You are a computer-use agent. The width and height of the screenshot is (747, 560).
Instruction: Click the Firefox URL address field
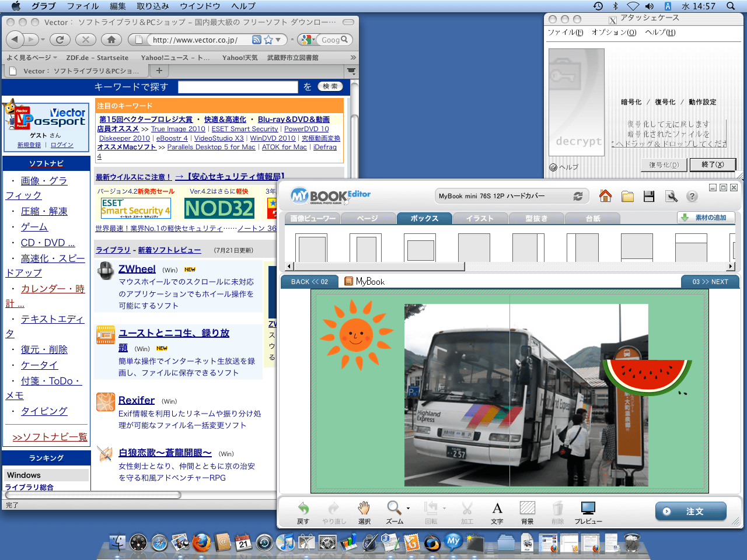[x=199, y=40]
